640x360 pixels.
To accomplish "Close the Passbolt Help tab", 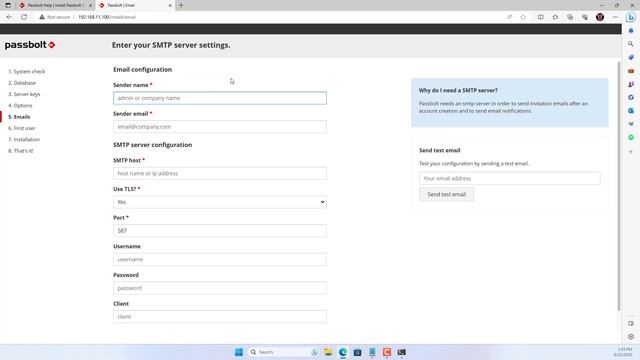I will click(x=90, y=5).
